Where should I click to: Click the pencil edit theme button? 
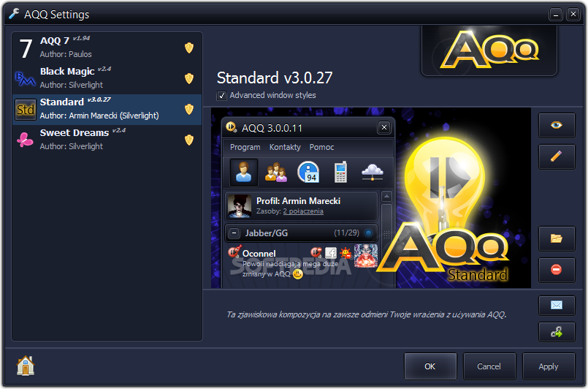click(557, 156)
